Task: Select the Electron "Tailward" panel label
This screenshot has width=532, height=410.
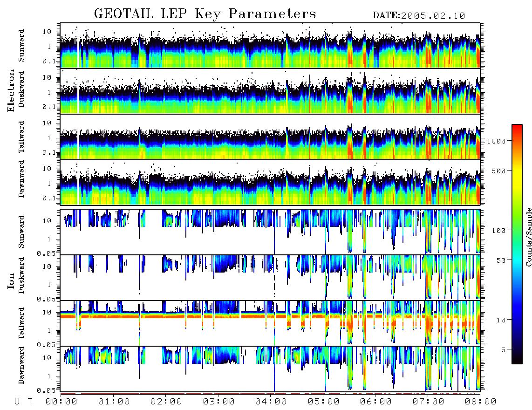Action: 21,137
